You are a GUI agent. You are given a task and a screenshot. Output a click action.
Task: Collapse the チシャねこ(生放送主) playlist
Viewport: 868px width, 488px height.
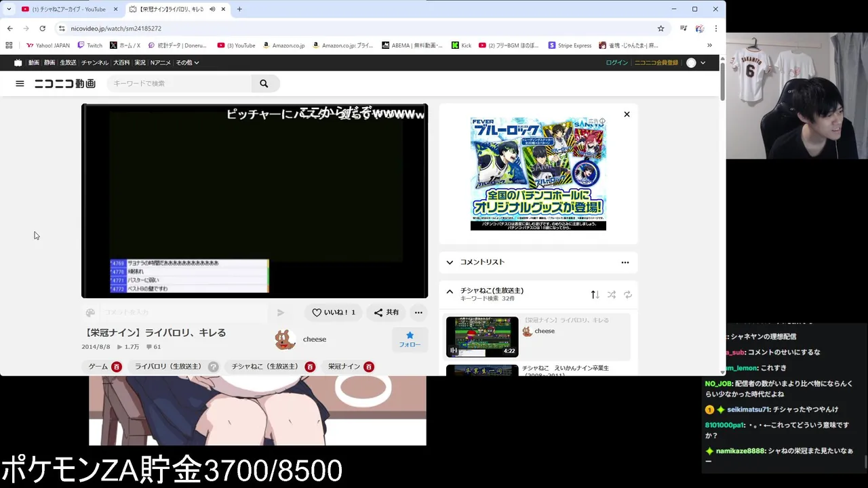pos(450,291)
